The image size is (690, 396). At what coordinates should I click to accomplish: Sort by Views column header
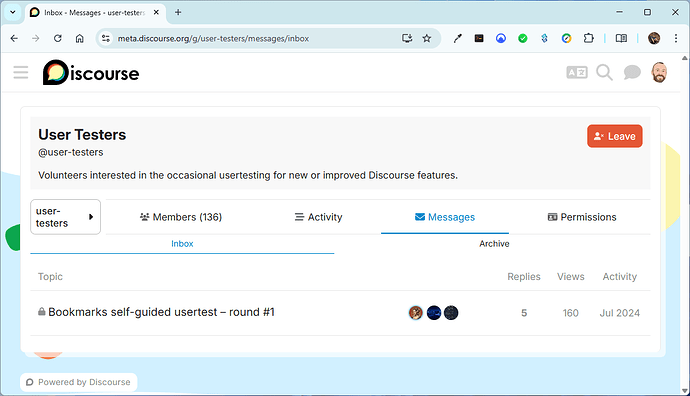571,277
